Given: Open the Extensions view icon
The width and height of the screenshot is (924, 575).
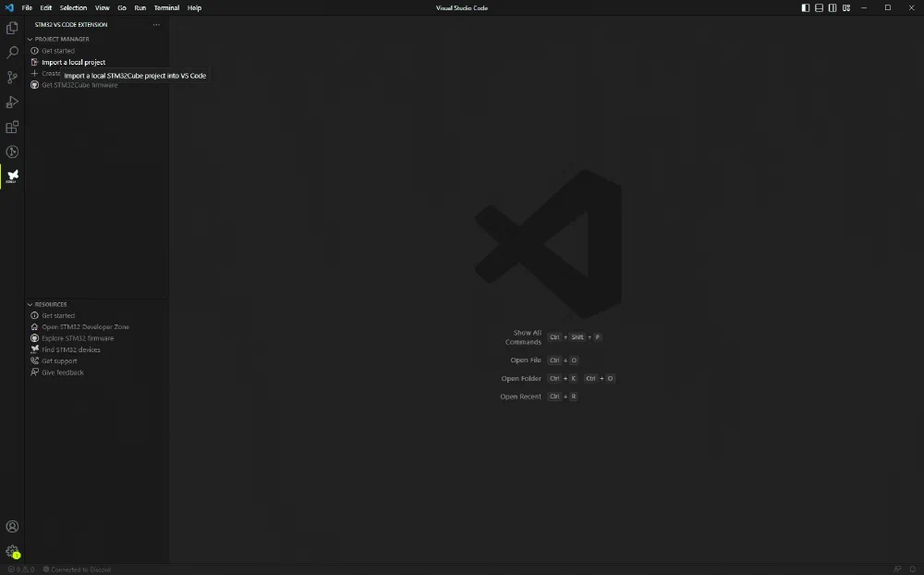Looking at the screenshot, I should [12, 128].
